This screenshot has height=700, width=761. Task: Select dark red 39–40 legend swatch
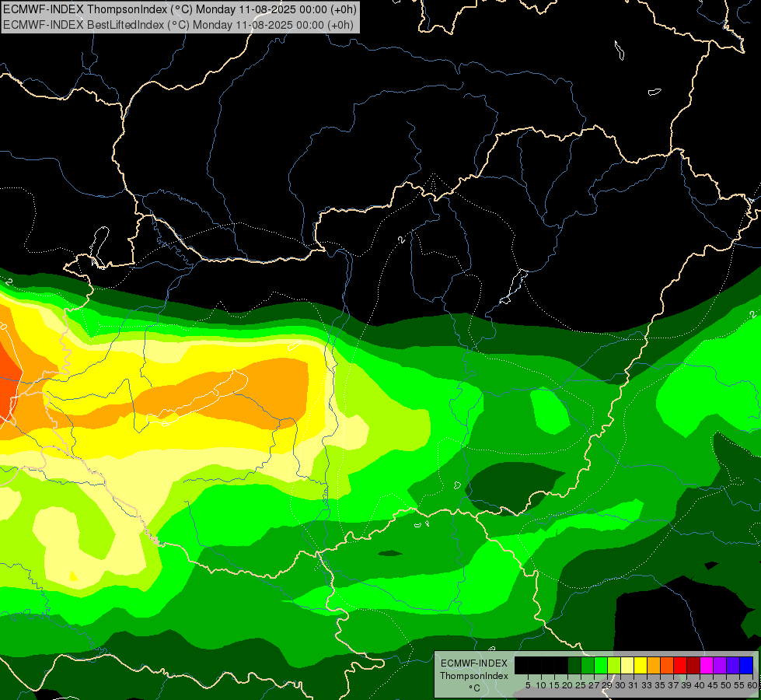pyautogui.click(x=693, y=666)
